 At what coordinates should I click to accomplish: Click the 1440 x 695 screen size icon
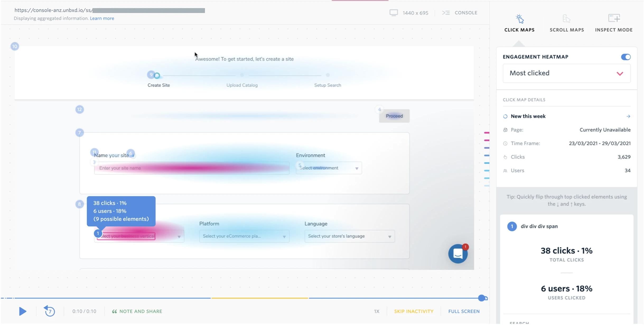click(394, 13)
